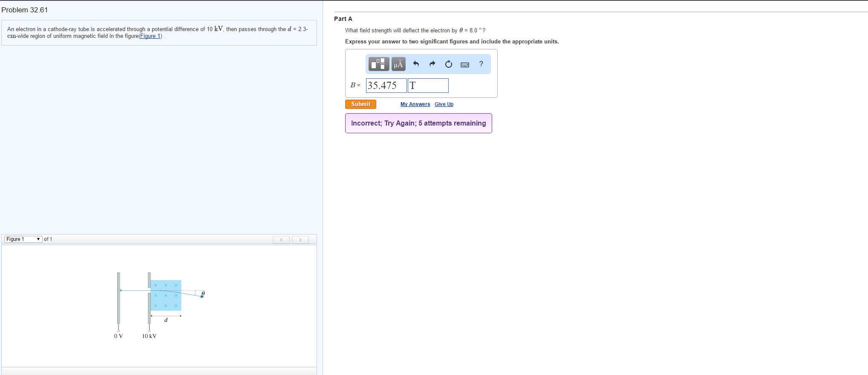The image size is (868, 375).
Task: Click the Incorrect; Try Again feedback box
Action: 418,123
